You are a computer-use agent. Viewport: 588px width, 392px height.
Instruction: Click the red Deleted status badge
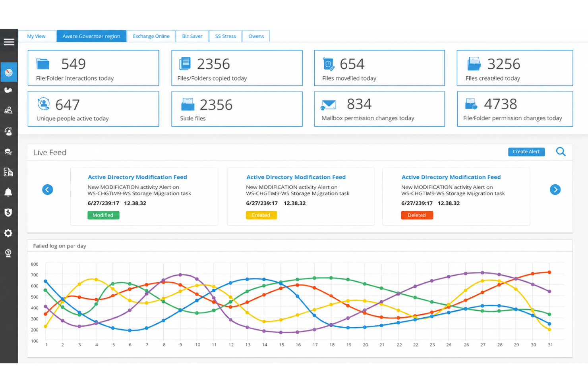(417, 215)
